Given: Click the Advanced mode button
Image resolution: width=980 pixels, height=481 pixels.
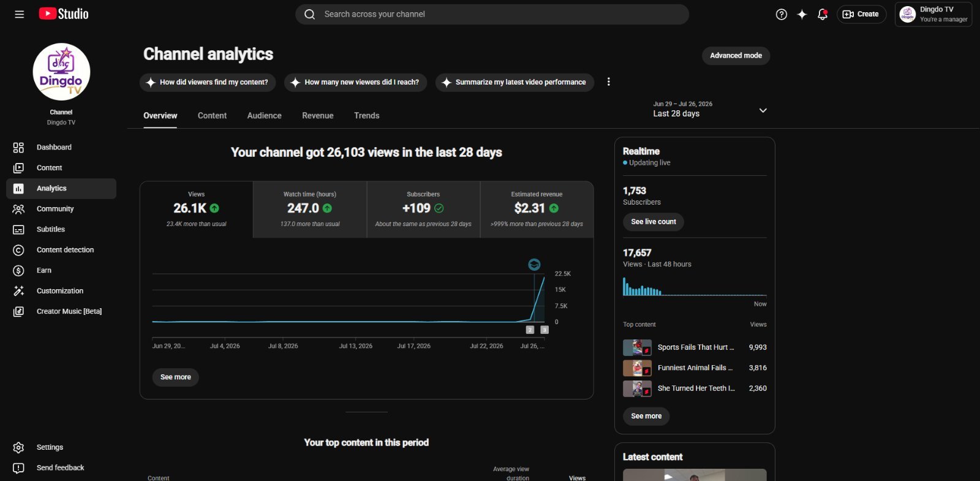Looking at the screenshot, I should click(736, 56).
